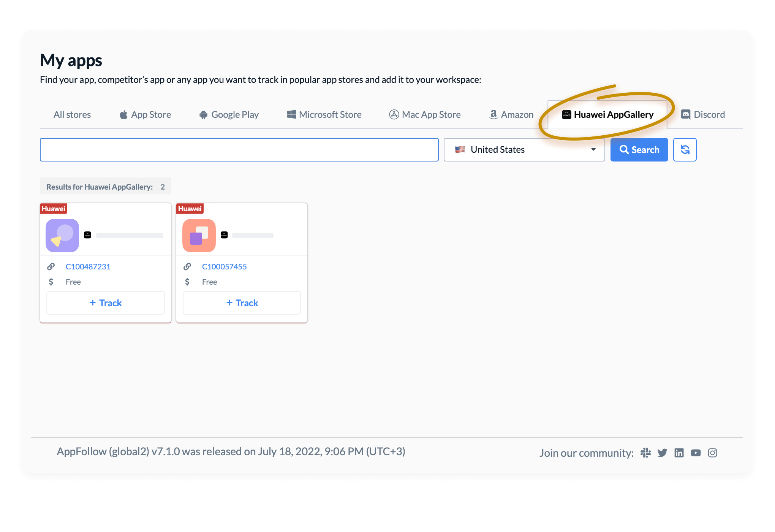Viewport: 775px width, 532px height.
Task: Click the magnifier icon in Search button
Action: tap(624, 150)
